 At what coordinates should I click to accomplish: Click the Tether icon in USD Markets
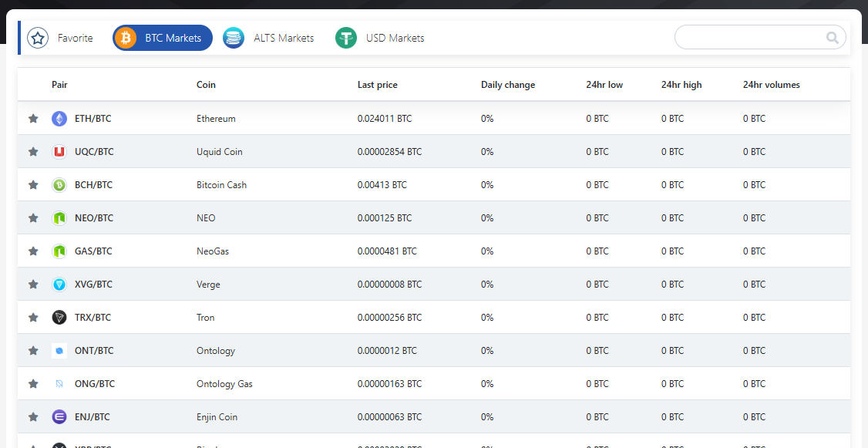point(346,39)
